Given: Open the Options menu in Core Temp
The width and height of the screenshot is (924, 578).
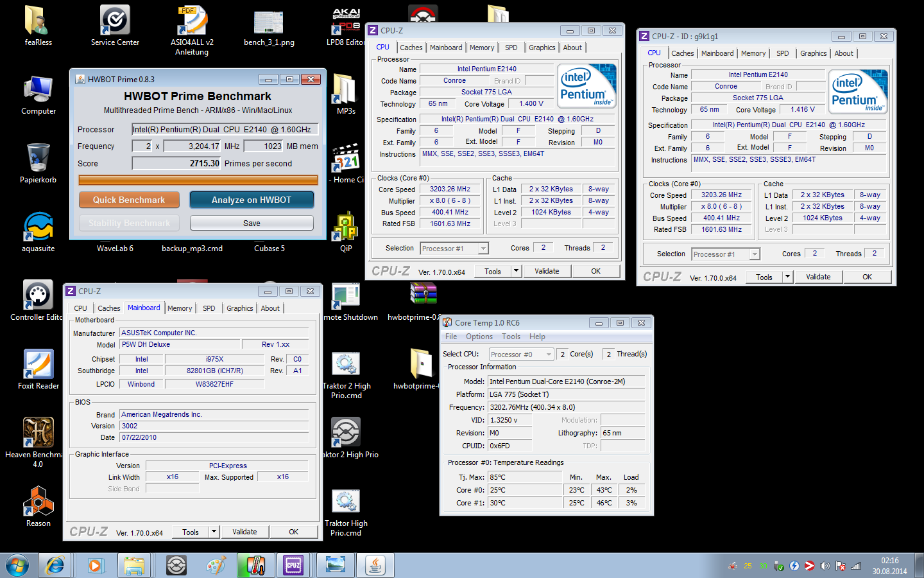Looking at the screenshot, I should pos(479,337).
